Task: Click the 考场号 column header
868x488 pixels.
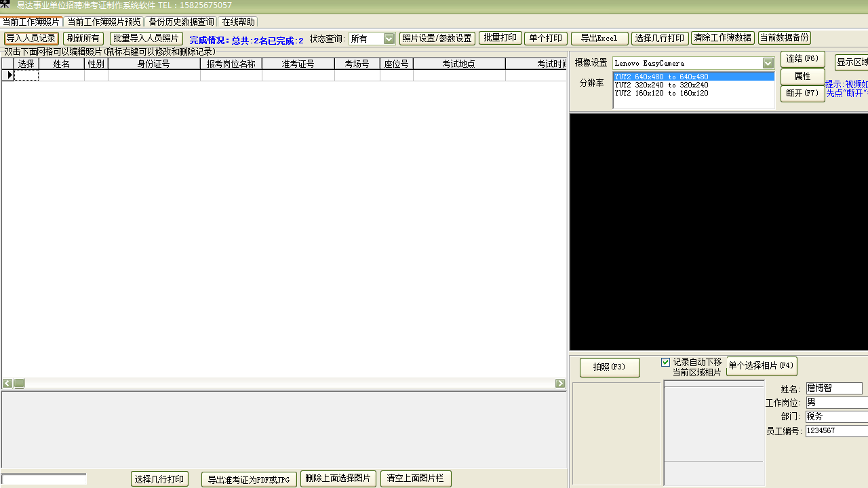Action: 357,64
